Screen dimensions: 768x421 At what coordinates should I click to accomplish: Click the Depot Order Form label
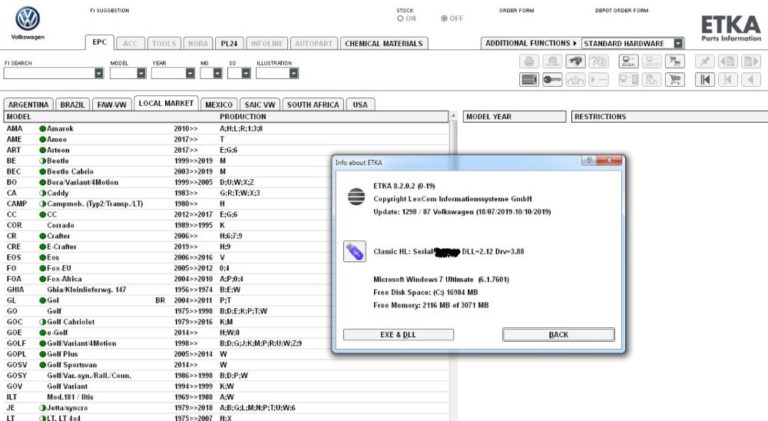point(622,10)
